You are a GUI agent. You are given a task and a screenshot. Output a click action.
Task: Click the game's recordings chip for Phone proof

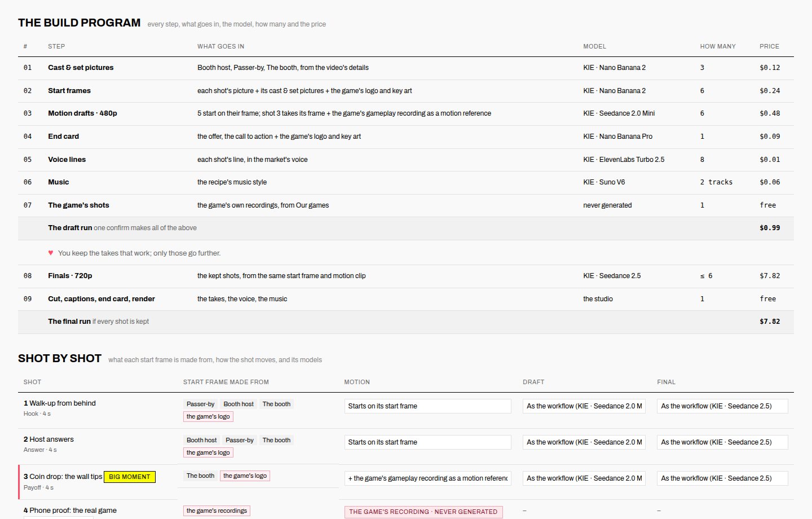[217, 511]
